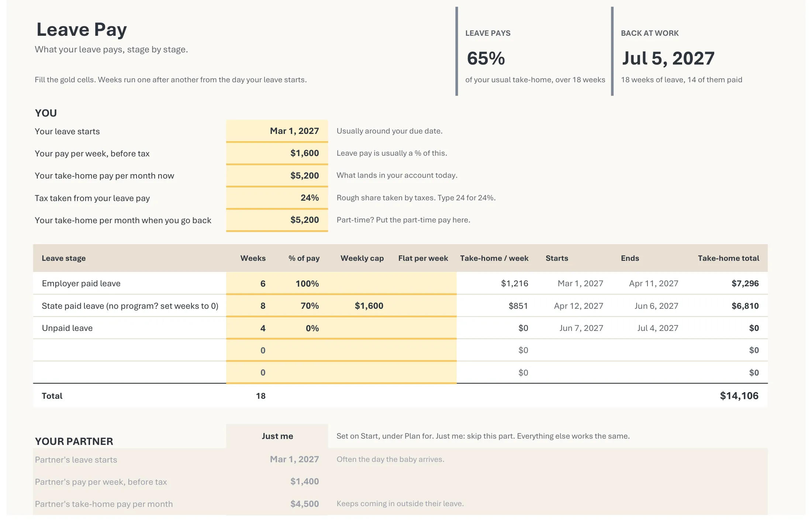Click the Jun 7, 2027 start date

[581, 328]
